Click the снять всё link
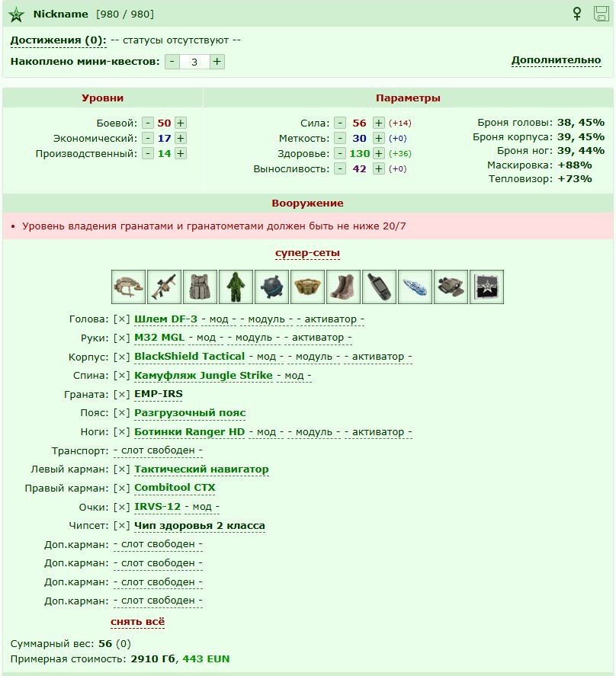 pos(137,622)
